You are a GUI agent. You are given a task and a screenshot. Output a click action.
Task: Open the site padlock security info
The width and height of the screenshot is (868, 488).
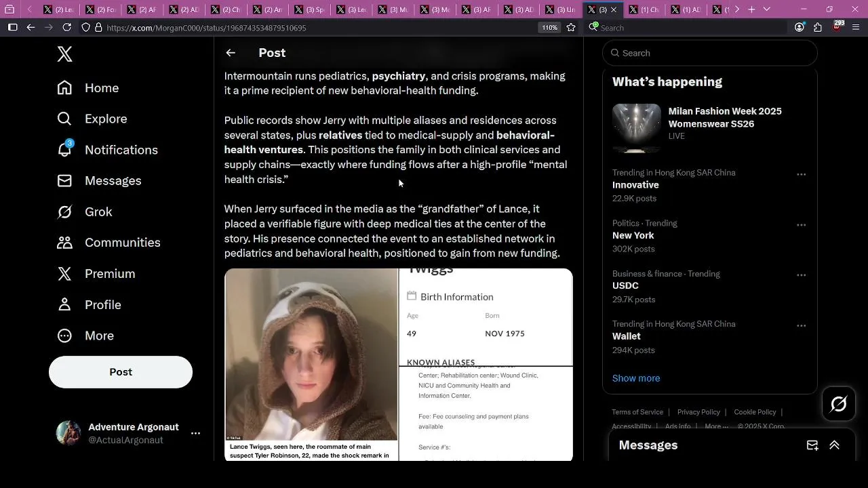click(98, 28)
